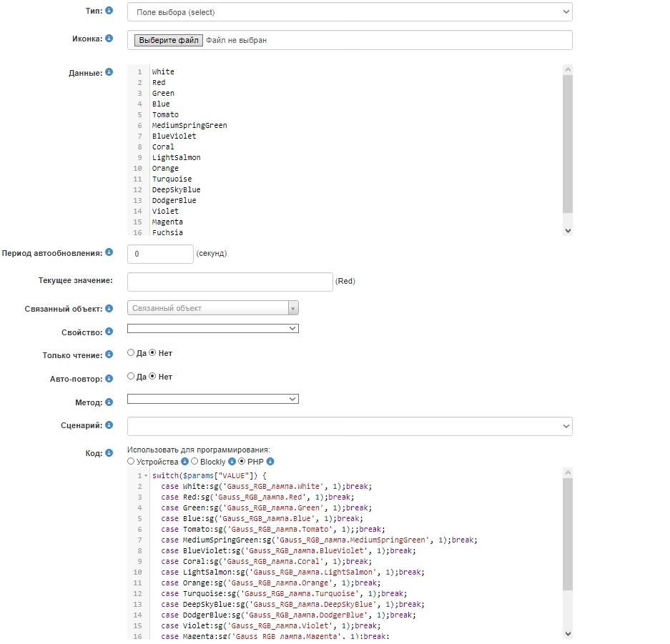Click the info icon beside the Тип label
Viewport: 670px width, 644px height.
pyautogui.click(x=109, y=11)
